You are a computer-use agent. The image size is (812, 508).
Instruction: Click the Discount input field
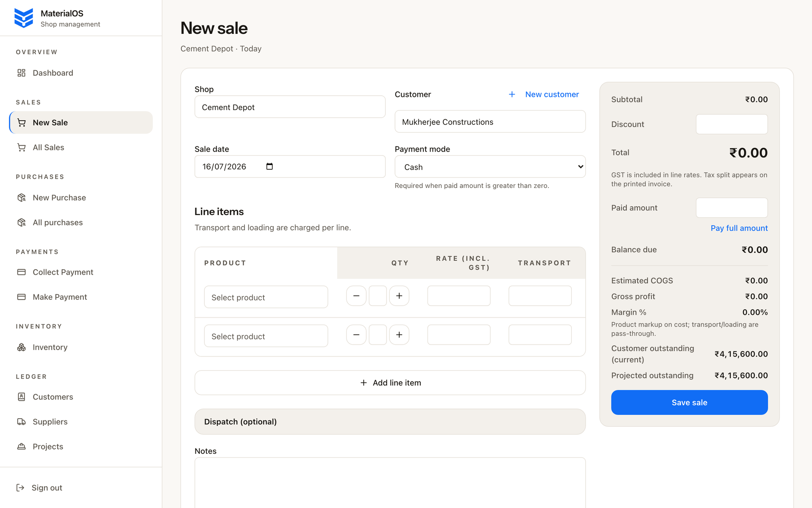732,124
